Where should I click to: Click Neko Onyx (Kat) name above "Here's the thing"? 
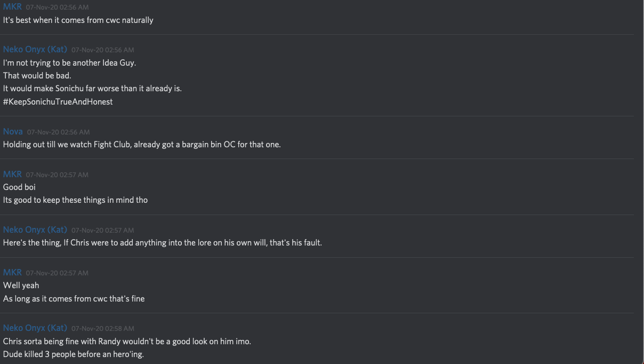tap(35, 230)
